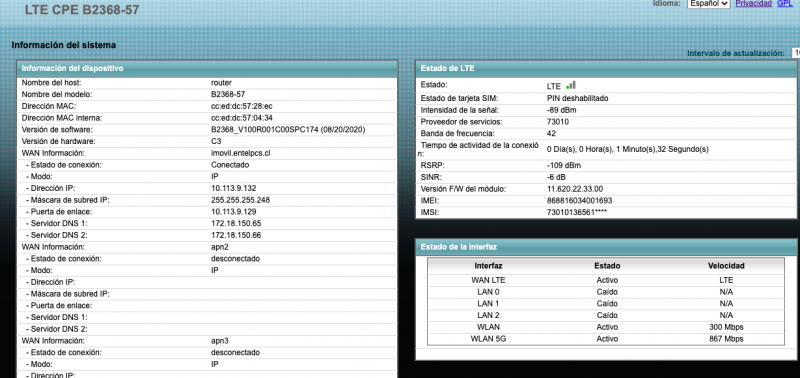Click the 'Estado' column header in interface table
Screen dimensions: 800x378
point(607,266)
